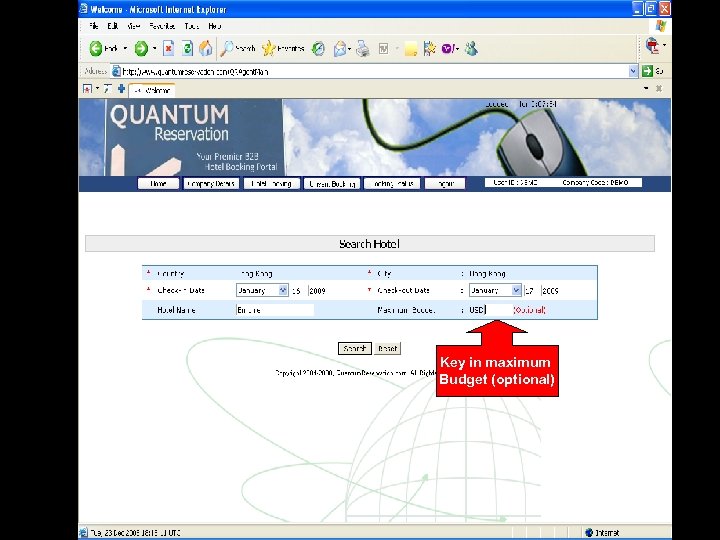Click the grayed-out Edit icon in toolbar
Image resolution: width=720 pixels, height=540 pixels.
pyautogui.click(x=383, y=48)
